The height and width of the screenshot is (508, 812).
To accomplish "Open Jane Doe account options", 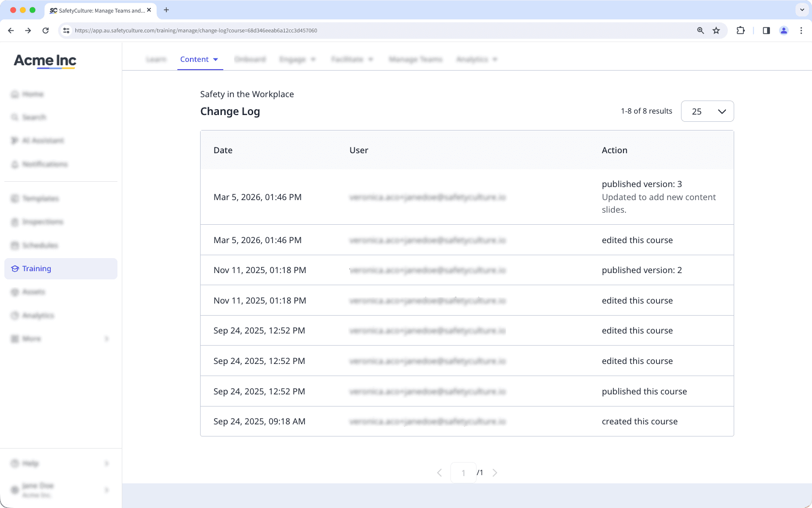I will point(38,489).
